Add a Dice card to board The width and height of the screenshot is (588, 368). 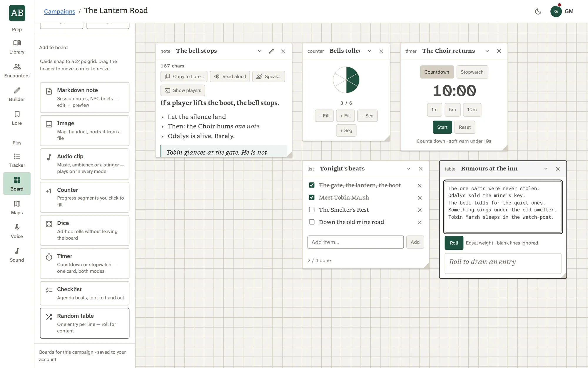[85, 231]
